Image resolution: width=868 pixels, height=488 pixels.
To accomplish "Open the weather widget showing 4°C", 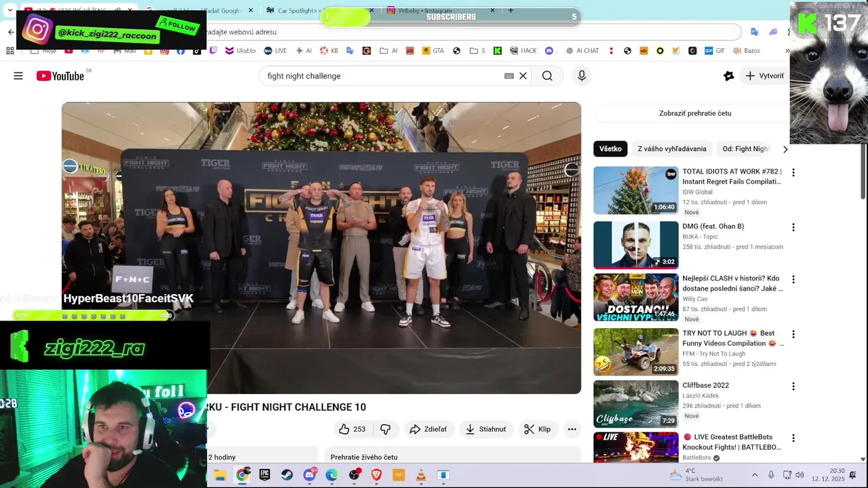I will (x=696, y=475).
